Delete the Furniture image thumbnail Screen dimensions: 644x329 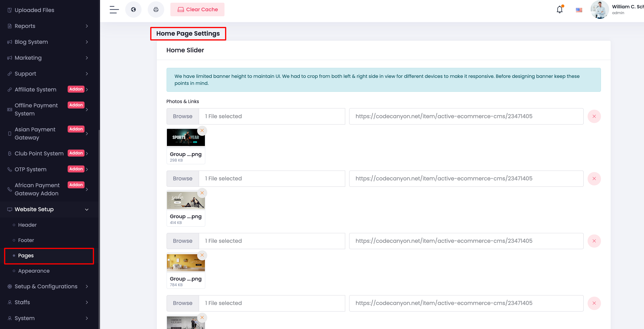[x=202, y=255]
